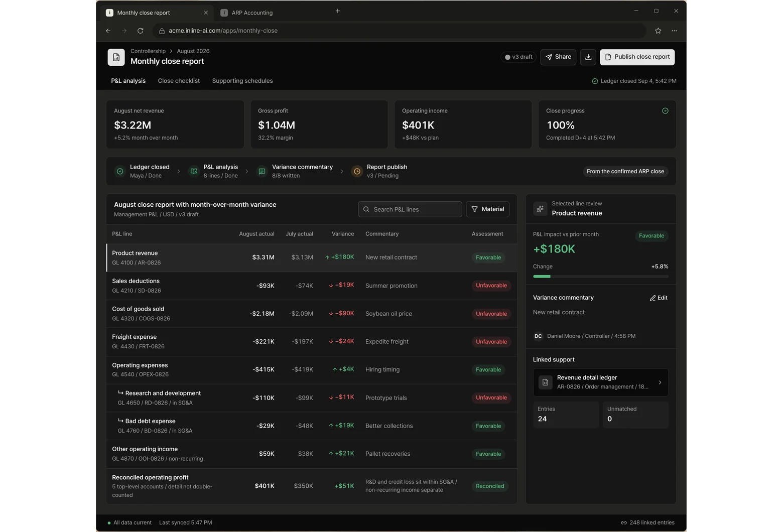Open the Close checklist tab

click(179, 81)
